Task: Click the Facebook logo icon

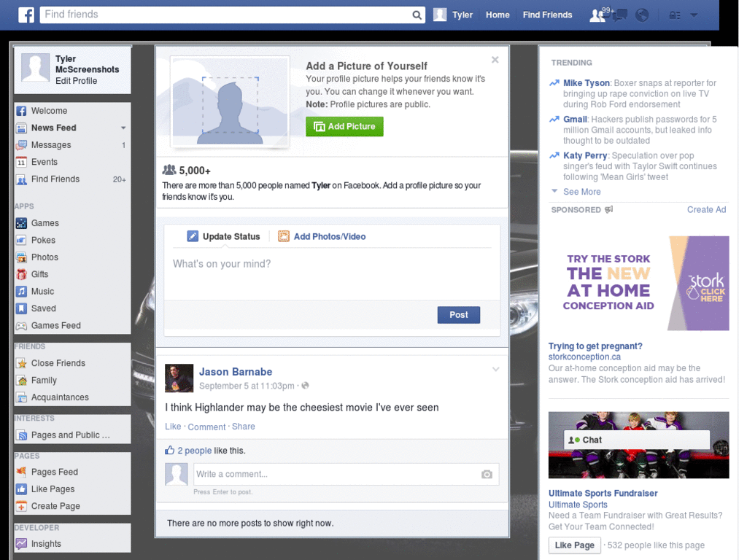Action: (26, 15)
